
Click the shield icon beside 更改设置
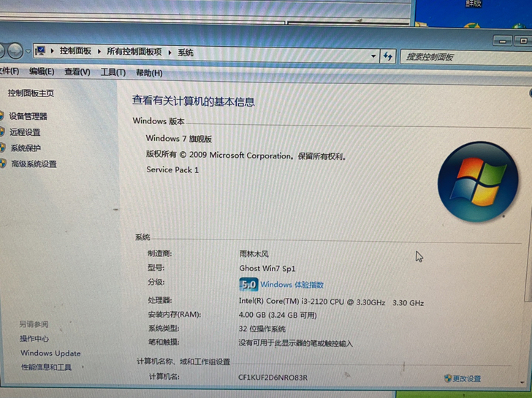pyautogui.click(x=448, y=378)
